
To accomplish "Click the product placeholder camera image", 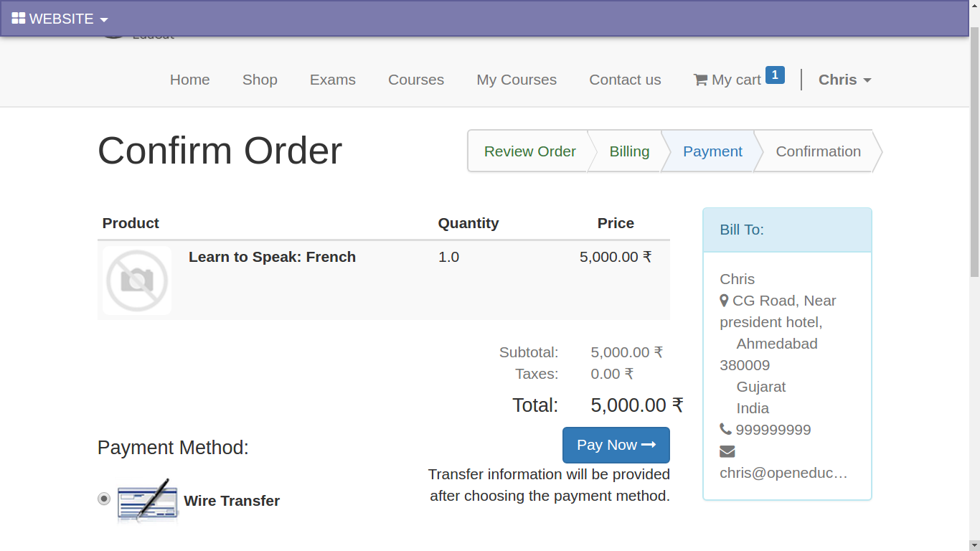I will point(137,281).
